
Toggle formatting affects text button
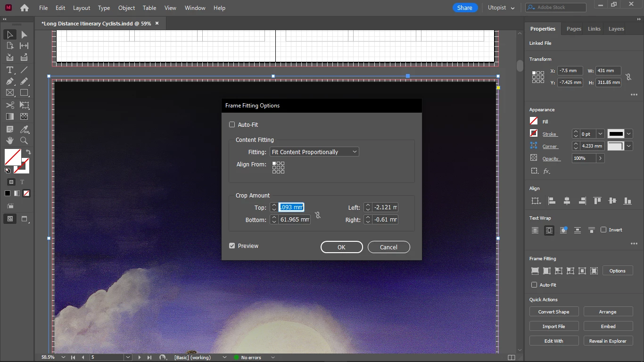22,182
